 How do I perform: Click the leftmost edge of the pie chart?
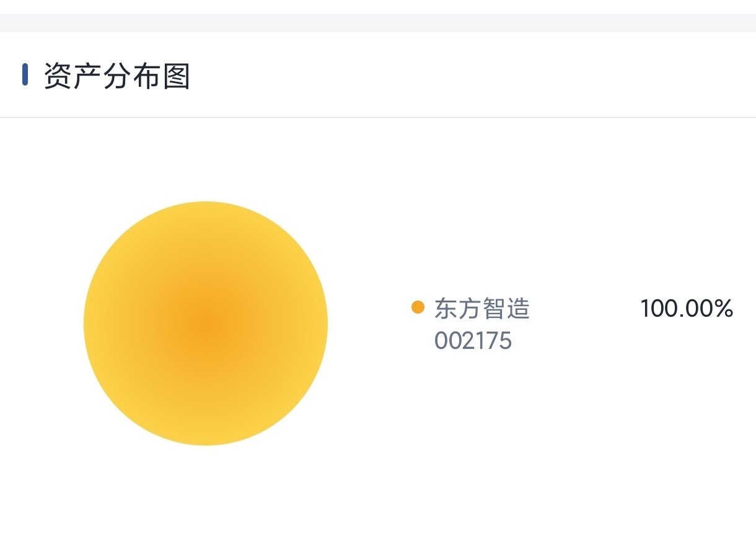tap(86, 323)
